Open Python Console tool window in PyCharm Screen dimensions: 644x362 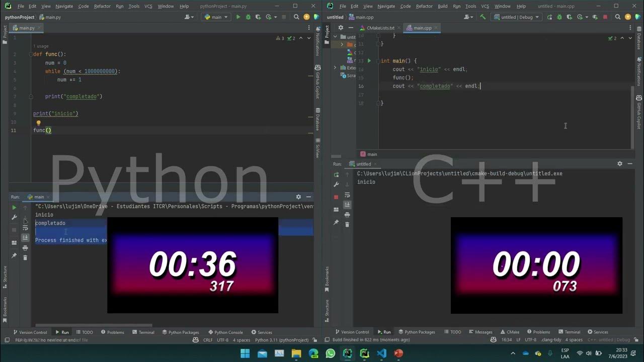[225, 332]
